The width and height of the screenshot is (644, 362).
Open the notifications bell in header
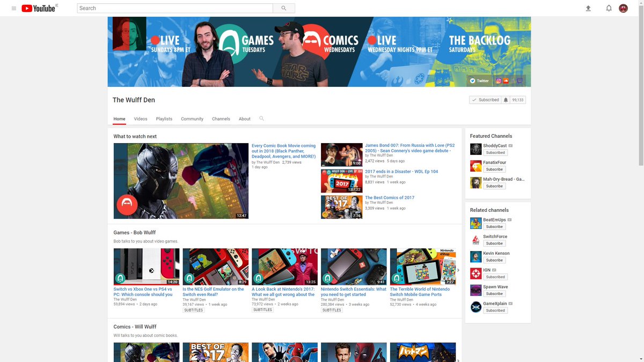pos(609,9)
